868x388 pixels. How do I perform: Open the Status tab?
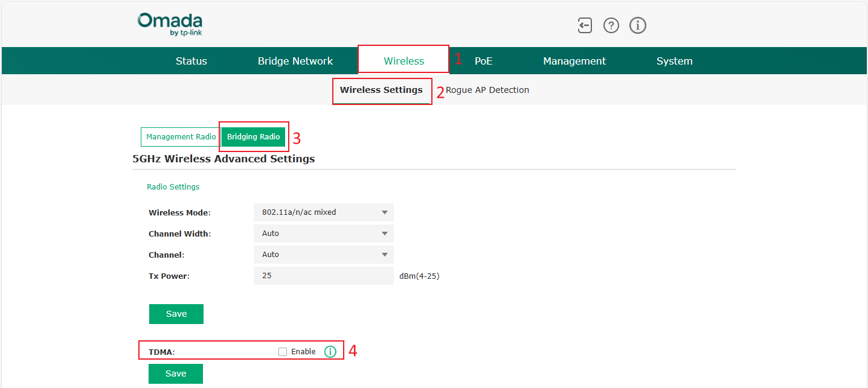pyautogui.click(x=191, y=61)
